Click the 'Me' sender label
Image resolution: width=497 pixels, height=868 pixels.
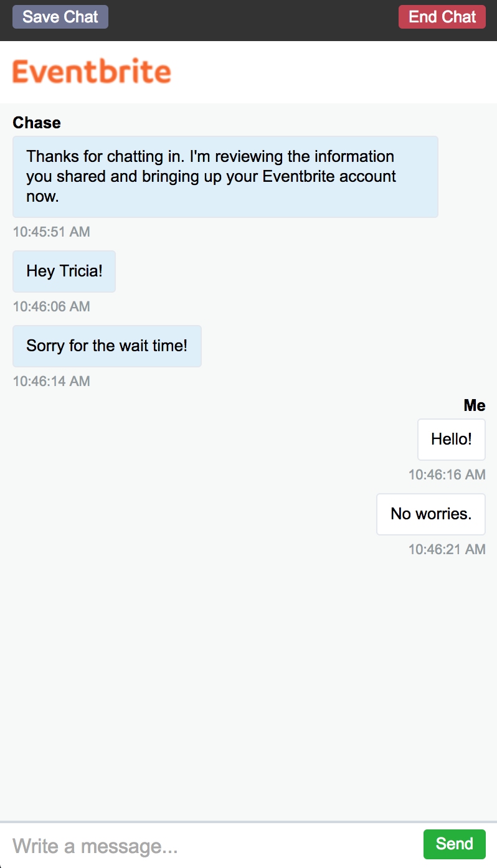point(475,405)
